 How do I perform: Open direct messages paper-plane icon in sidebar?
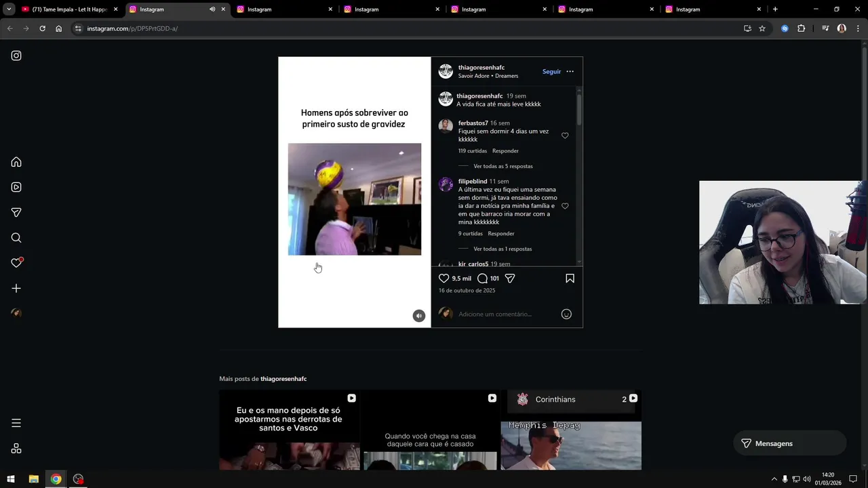click(x=16, y=212)
